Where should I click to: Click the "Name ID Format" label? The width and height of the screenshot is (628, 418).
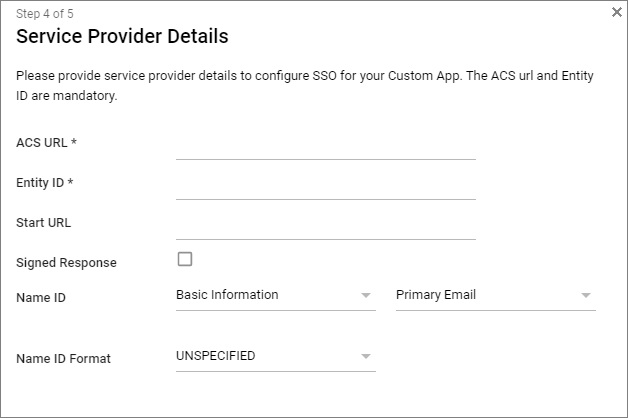tap(63, 358)
